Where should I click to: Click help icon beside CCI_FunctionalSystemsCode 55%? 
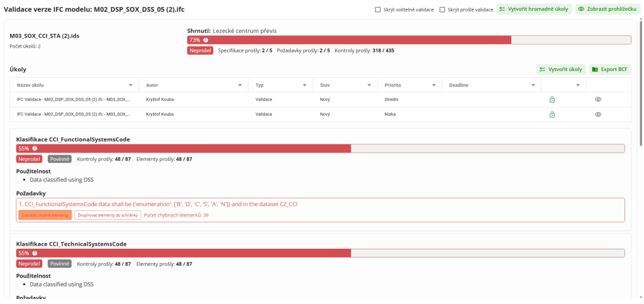tap(35, 149)
